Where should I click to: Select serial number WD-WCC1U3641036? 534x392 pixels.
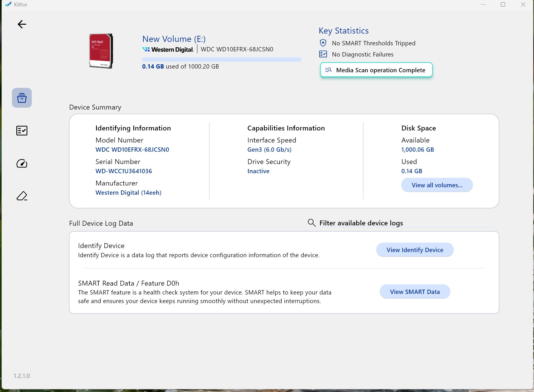124,171
